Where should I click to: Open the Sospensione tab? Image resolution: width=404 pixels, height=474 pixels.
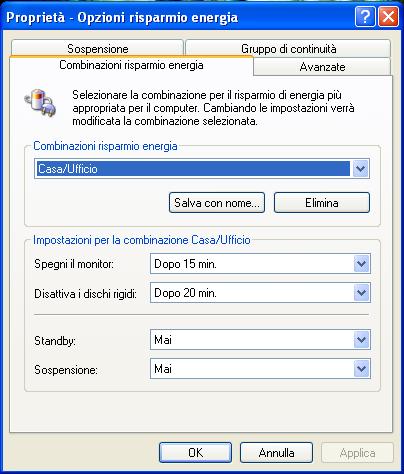(97, 48)
